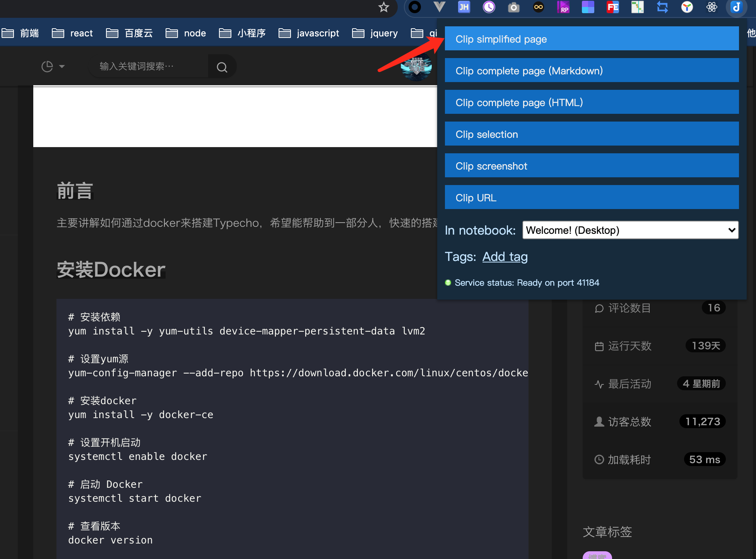Click the bookmark star icon

coord(383,7)
